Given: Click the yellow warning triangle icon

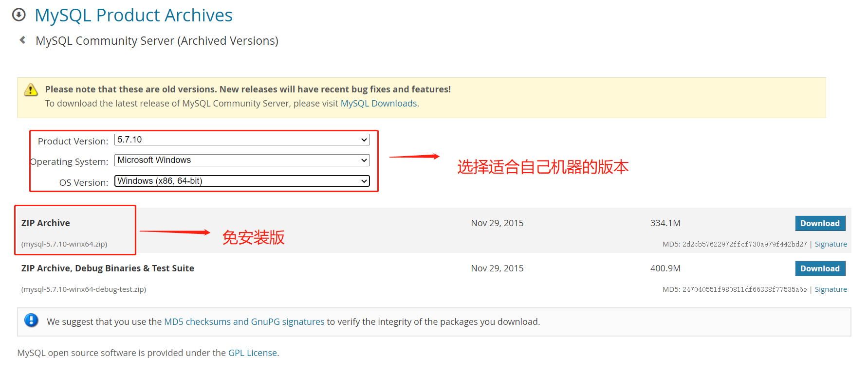Looking at the screenshot, I should click(31, 90).
